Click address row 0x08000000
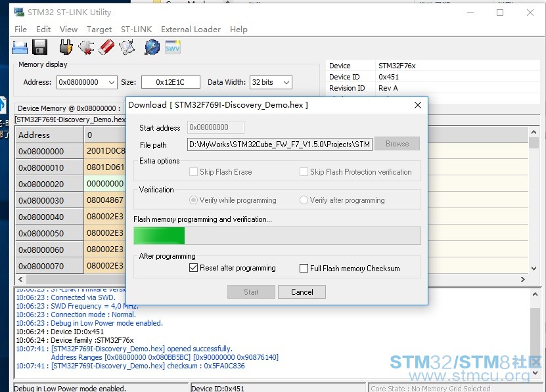 (x=49, y=152)
